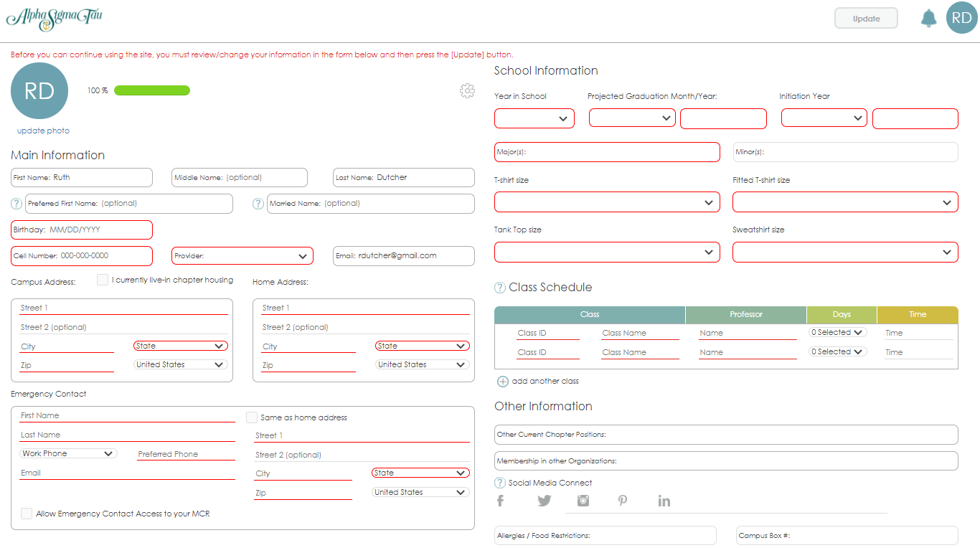Click the help icon next to Social Media Connect
Image resolution: width=980 pixels, height=548 pixels.
click(500, 483)
